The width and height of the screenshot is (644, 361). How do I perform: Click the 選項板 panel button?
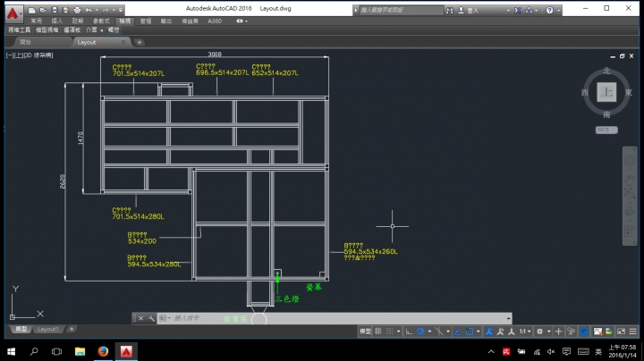(72, 30)
